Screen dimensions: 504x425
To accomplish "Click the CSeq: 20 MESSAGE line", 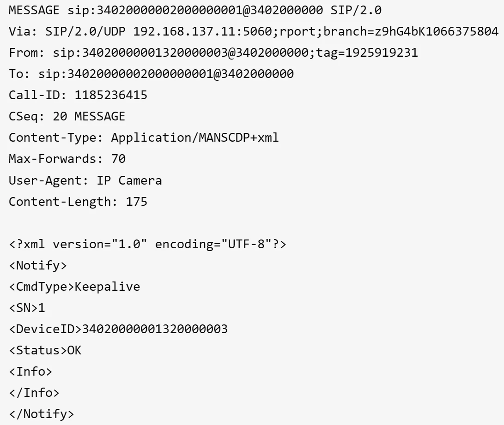I will pyautogui.click(x=67, y=116).
